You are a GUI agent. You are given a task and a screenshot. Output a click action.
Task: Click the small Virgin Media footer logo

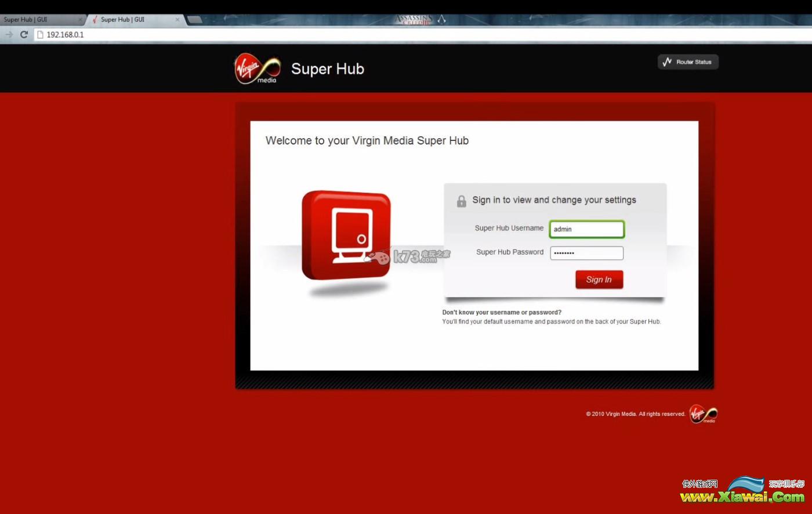coord(704,414)
